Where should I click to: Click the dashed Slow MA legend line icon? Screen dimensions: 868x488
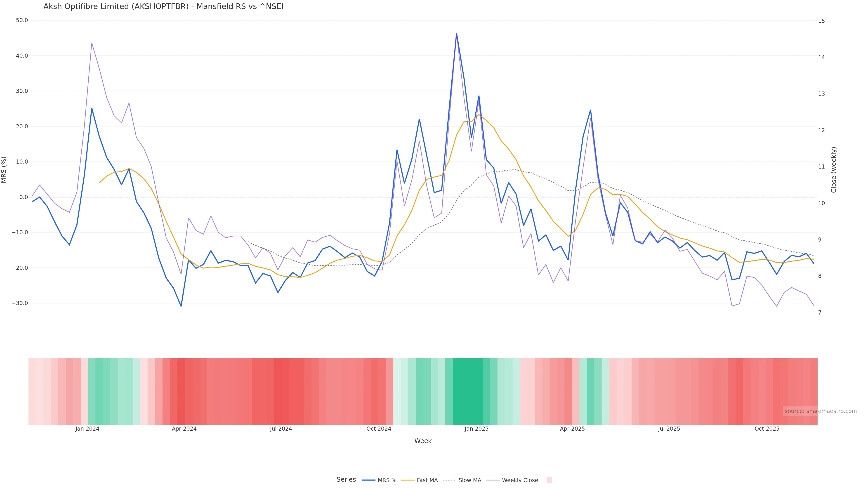click(x=449, y=480)
